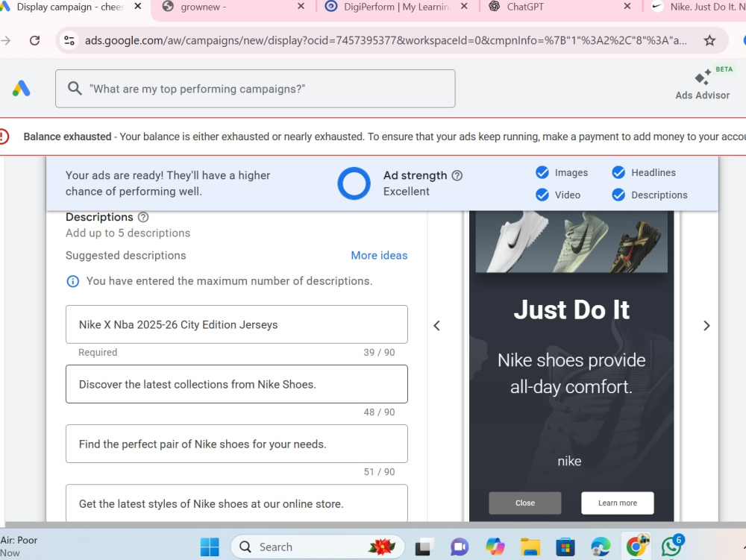Click the 39 / 90 character counter
The image size is (746, 560).
coord(379,353)
